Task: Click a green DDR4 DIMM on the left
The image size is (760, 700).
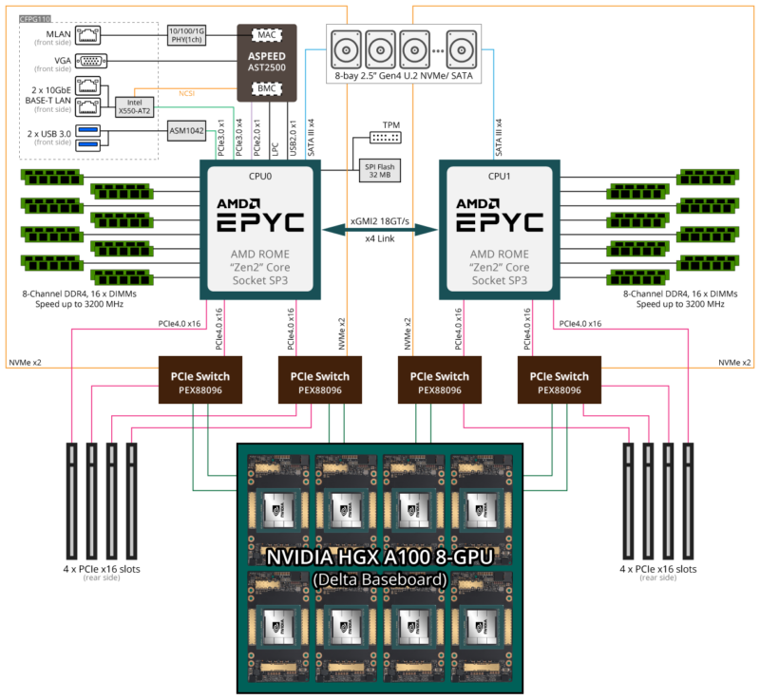Action: [x=47, y=177]
